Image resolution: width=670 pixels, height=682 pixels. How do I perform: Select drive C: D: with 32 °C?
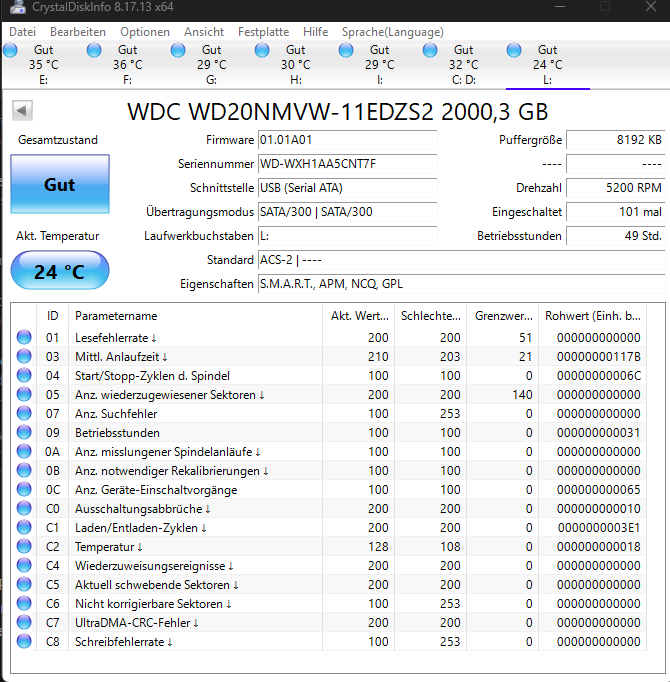click(463, 65)
